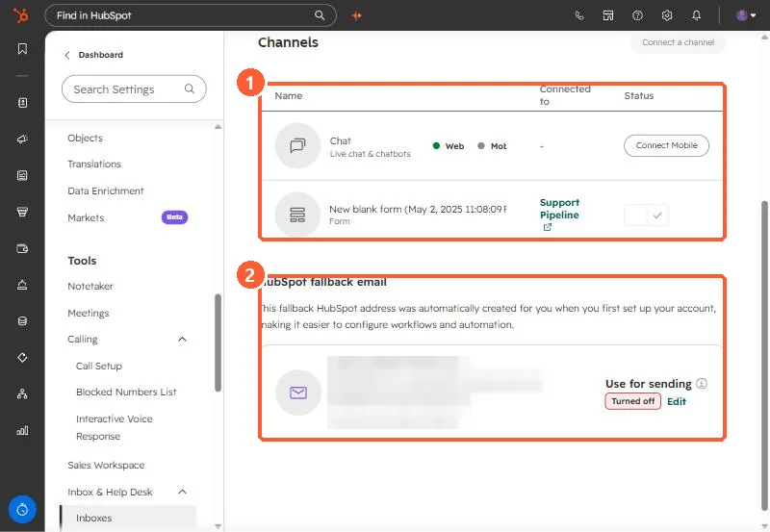Open Bookmarks in the left navigation rail
The height and width of the screenshot is (532, 770).
[x=22, y=49]
